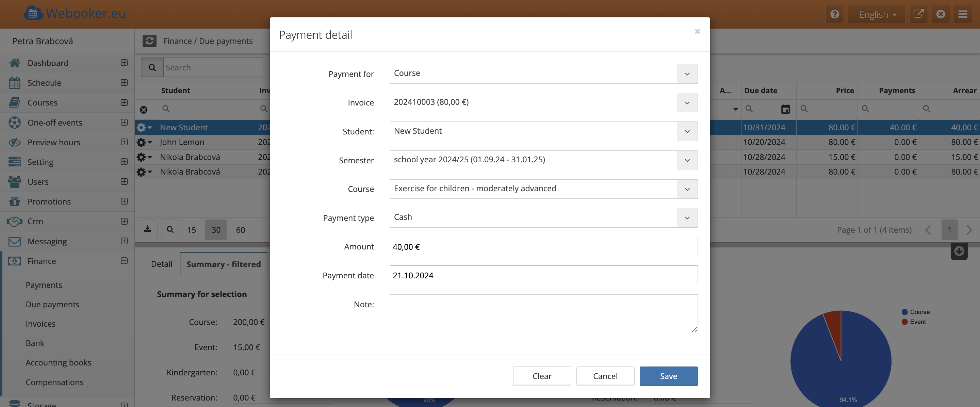Open Invoices under Finance menu
The width and height of the screenshot is (980, 407).
click(40, 324)
